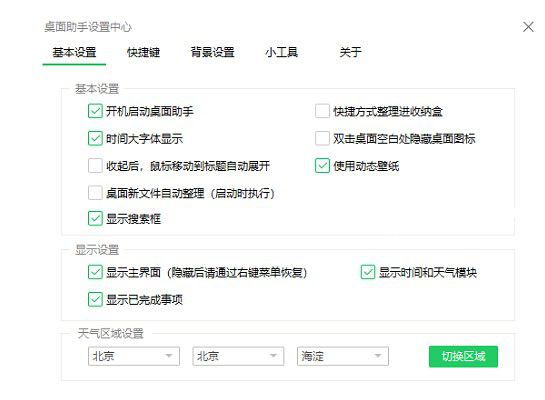Uncheck 显示主界面 option

click(x=95, y=272)
